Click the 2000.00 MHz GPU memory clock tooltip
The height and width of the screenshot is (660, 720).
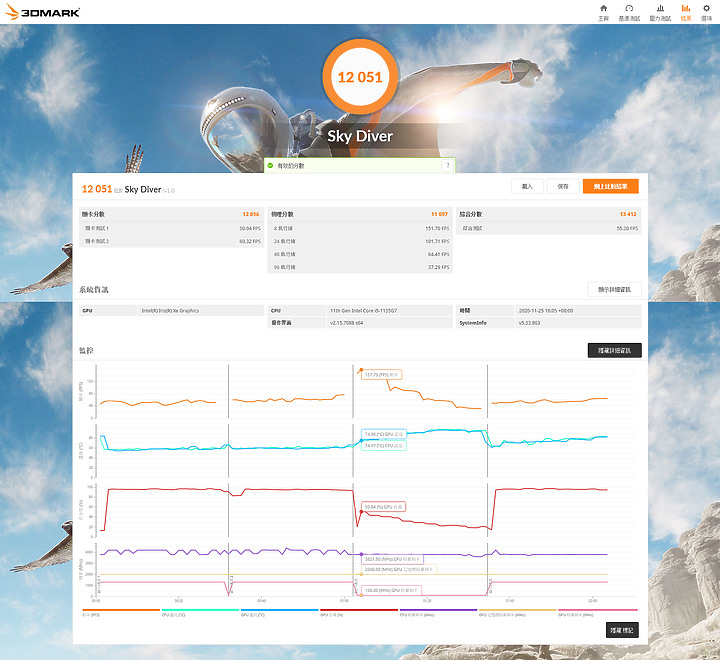tap(399, 569)
